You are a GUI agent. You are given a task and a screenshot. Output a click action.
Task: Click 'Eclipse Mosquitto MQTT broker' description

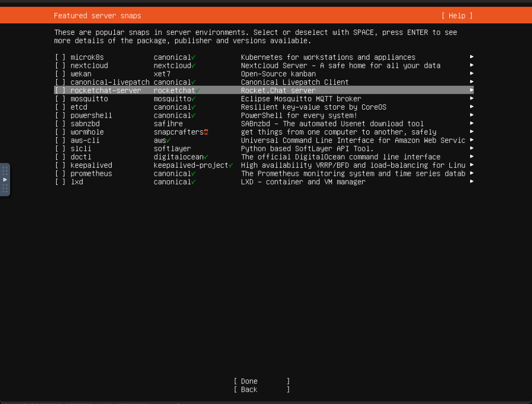coord(301,99)
